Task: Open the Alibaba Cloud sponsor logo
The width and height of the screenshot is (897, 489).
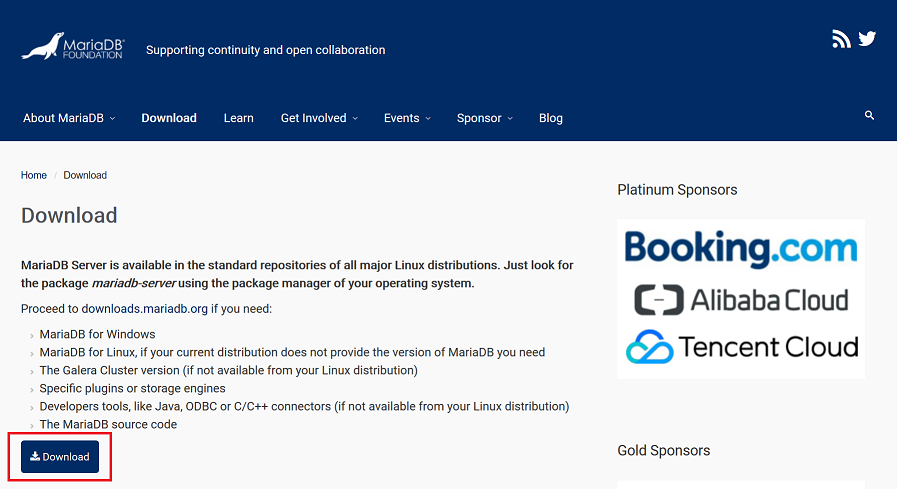Action: coord(741,300)
